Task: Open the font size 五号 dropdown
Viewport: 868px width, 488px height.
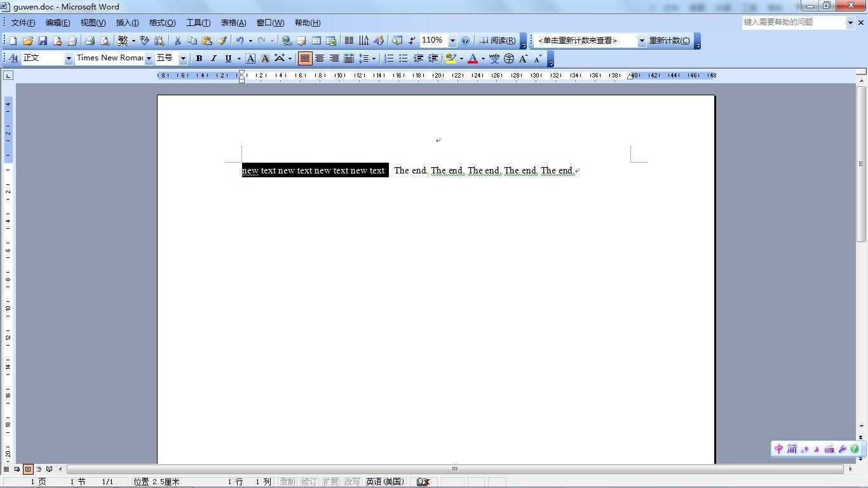Action: click(183, 58)
